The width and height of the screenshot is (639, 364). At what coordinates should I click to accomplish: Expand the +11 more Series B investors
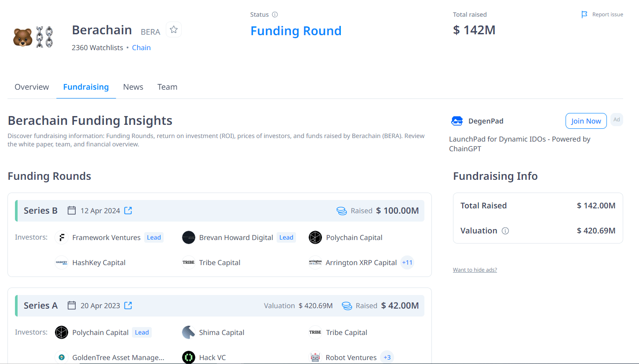pos(407,262)
